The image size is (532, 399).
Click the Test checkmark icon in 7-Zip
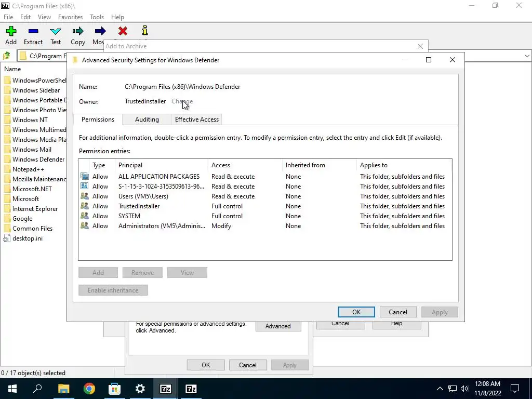55,32
